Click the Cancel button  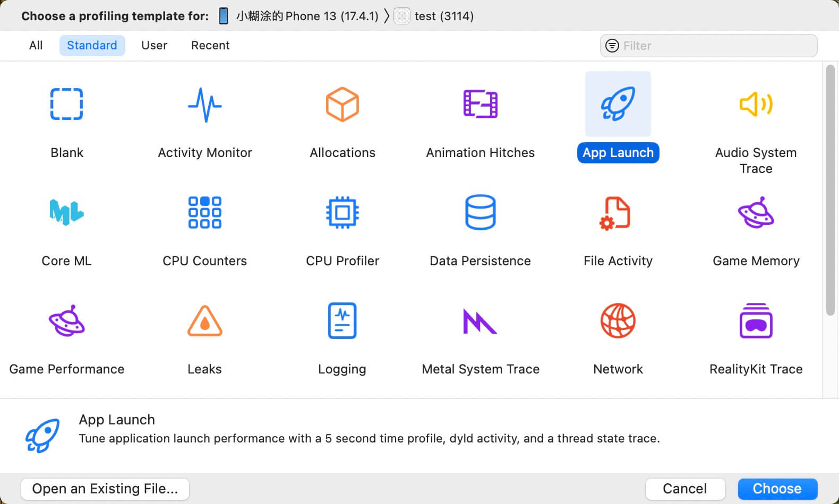(x=685, y=489)
